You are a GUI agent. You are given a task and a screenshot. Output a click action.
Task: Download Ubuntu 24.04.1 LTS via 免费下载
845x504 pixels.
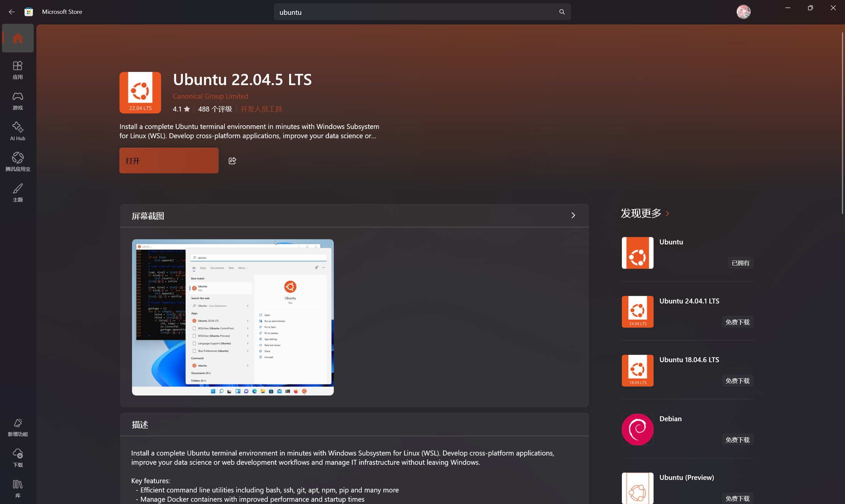click(737, 322)
